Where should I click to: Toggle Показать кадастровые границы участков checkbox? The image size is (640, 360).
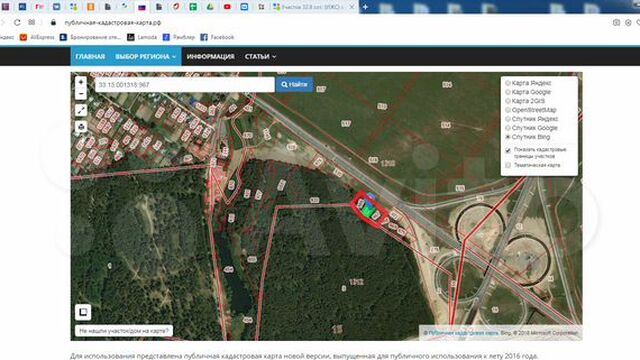point(508,151)
